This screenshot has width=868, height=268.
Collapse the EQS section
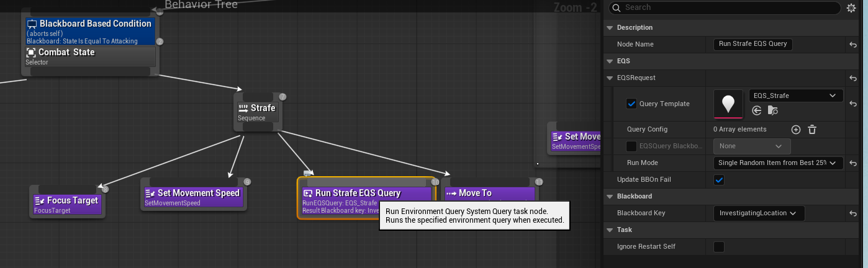(610, 61)
